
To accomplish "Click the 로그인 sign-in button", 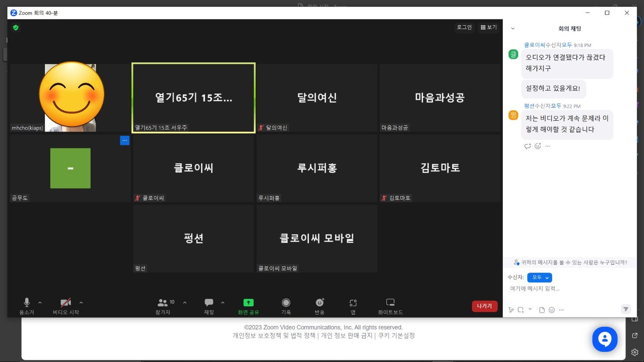I will tap(464, 27).
